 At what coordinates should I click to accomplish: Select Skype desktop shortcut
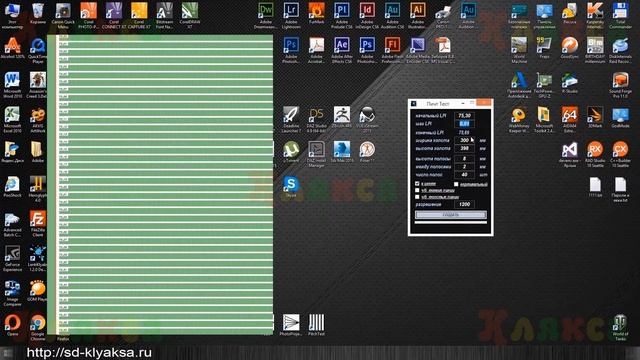(x=291, y=187)
